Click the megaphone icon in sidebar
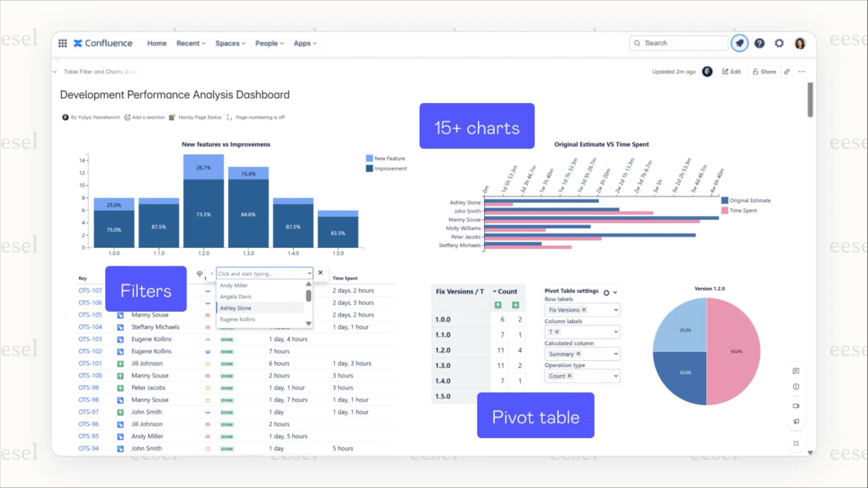Screen dimensions: 868x488 [796, 421]
